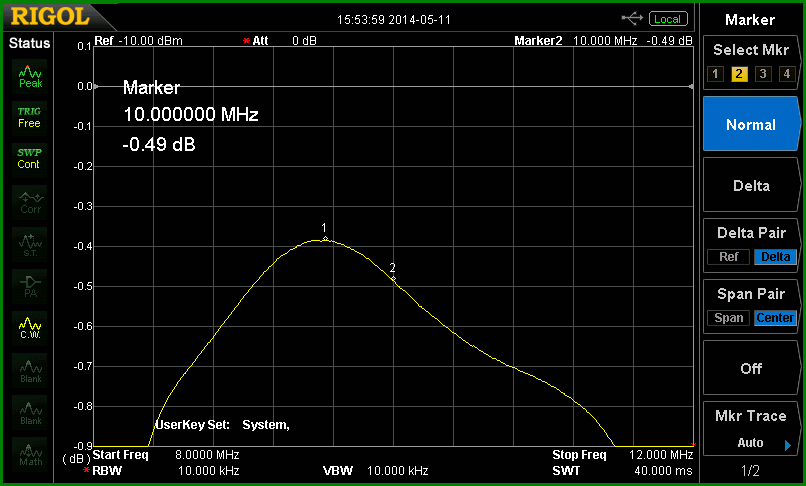Choose marker 3 in Select Mkr
Viewport: 806px width, 486px height.
[763, 74]
